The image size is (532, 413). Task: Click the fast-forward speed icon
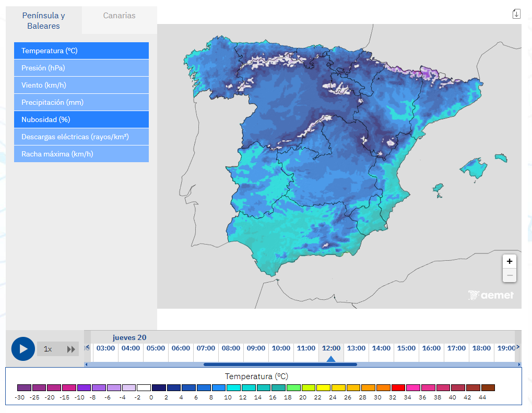[x=72, y=349]
